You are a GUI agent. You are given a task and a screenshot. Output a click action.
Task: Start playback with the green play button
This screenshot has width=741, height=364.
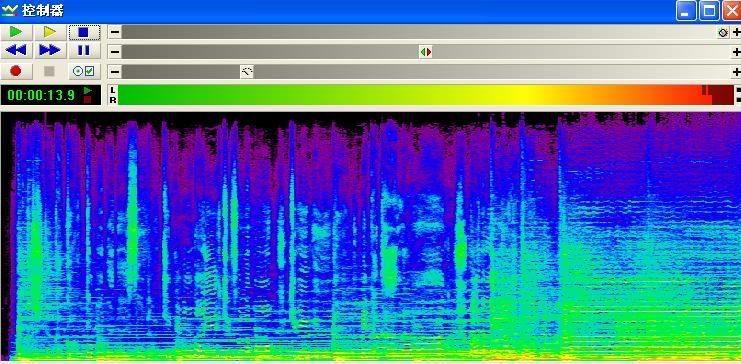point(17,32)
